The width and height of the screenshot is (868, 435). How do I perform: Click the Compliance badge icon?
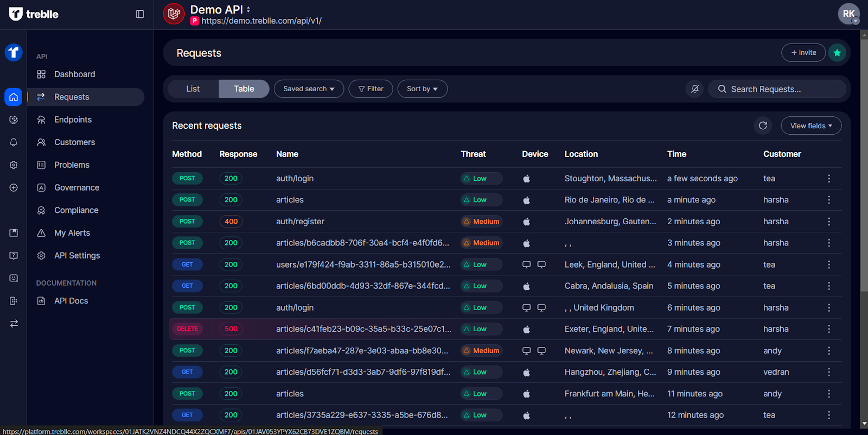(41, 210)
